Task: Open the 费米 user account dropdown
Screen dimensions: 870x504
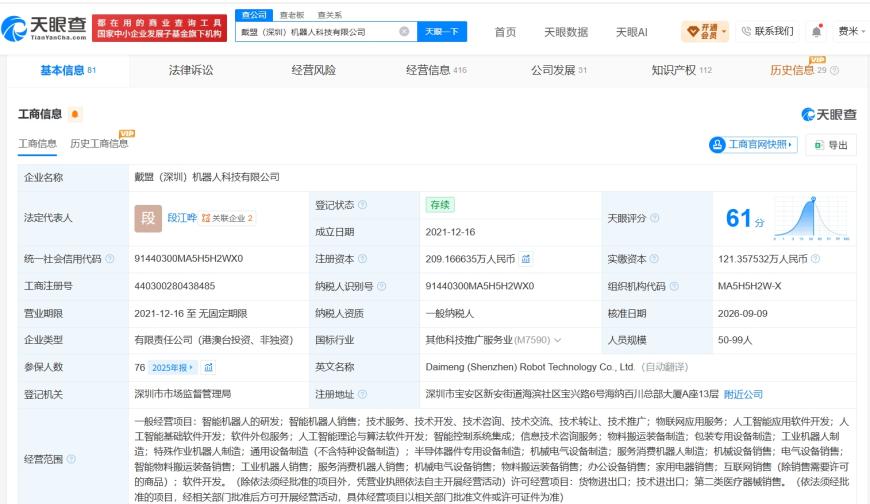Action: [x=852, y=32]
